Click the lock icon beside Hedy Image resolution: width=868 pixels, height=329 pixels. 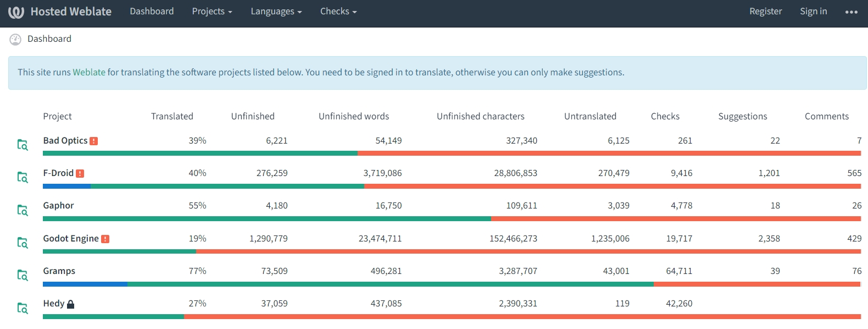70,304
